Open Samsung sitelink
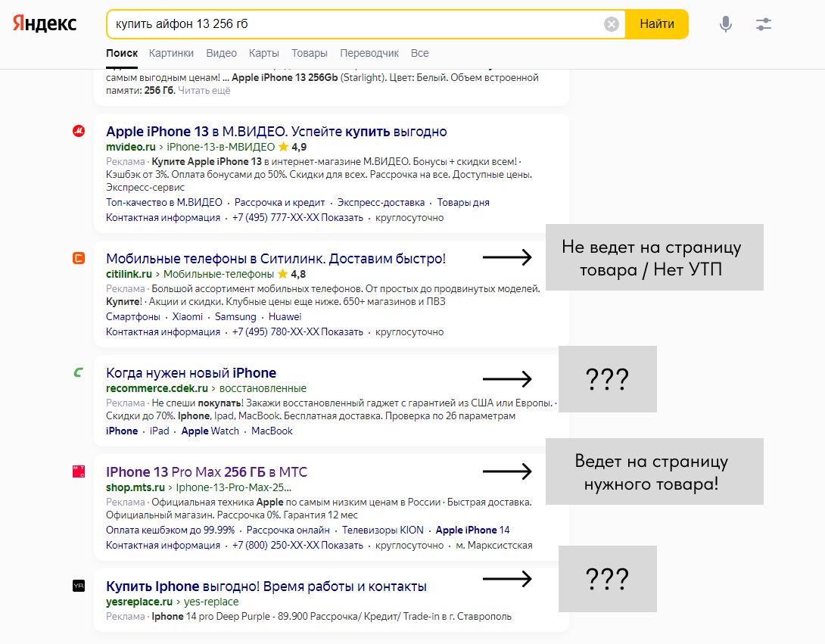 point(235,317)
